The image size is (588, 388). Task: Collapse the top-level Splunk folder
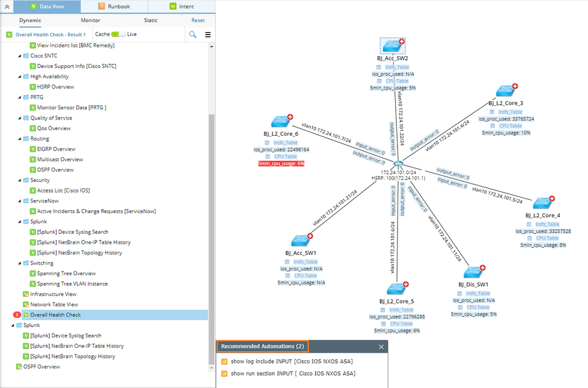click(x=13, y=325)
